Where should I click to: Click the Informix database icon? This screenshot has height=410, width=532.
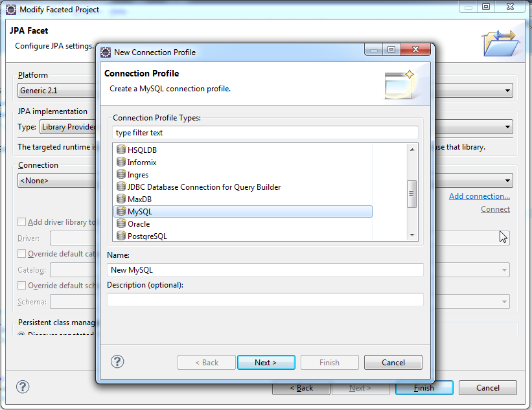click(x=121, y=163)
